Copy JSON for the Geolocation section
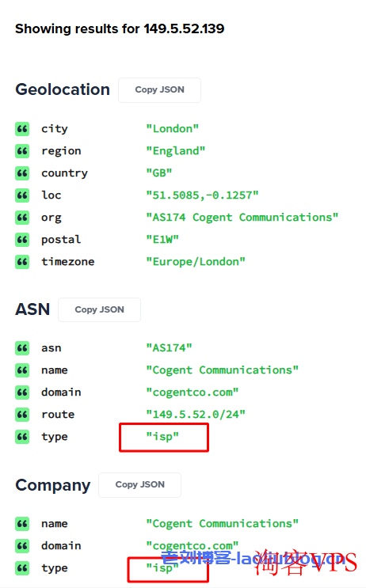366x588 pixels. coord(159,90)
